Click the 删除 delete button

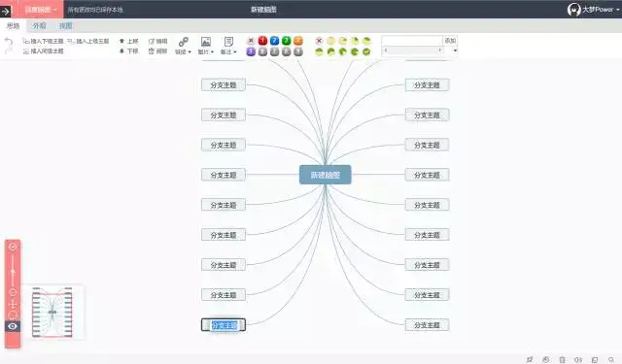[157, 51]
